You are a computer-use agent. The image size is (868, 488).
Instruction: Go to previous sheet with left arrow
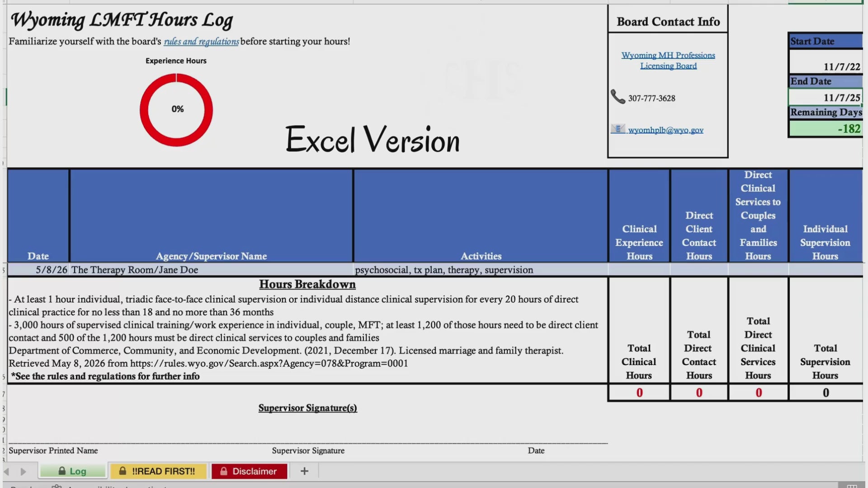coord(6,471)
